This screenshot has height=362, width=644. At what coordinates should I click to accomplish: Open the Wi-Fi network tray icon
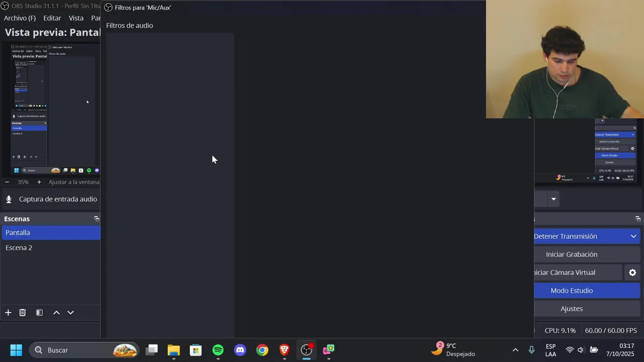[x=570, y=350]
